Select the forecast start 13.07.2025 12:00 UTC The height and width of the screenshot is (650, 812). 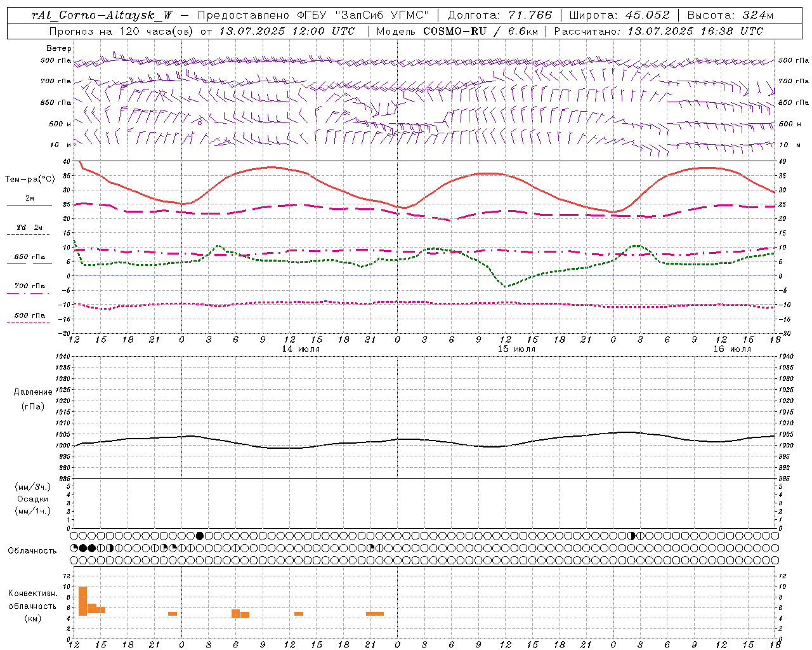[x=287, y=31]
